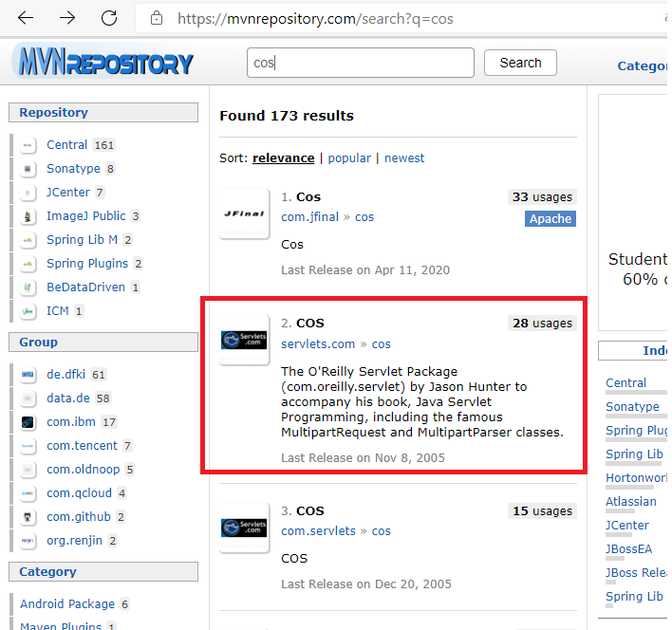The width and height of the screenshot is (672, 630).
Task: Filter by Android Package category link
Action: tap(67, 604)
